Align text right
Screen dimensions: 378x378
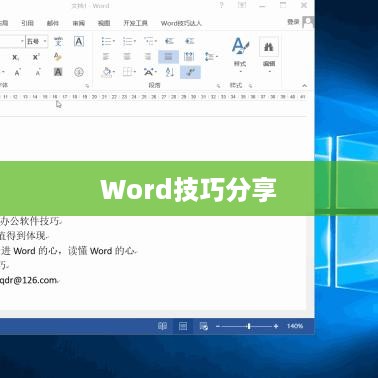(x=148, y=57)
